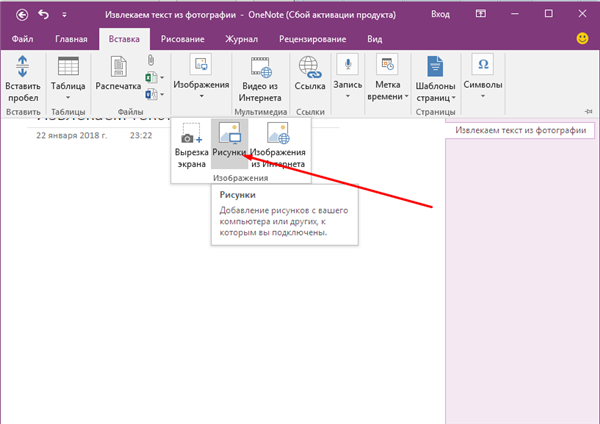The width and height of the screenshot is (600, 424).
Task: Attach a file with paperclip icon
Action: pos(151,60)
